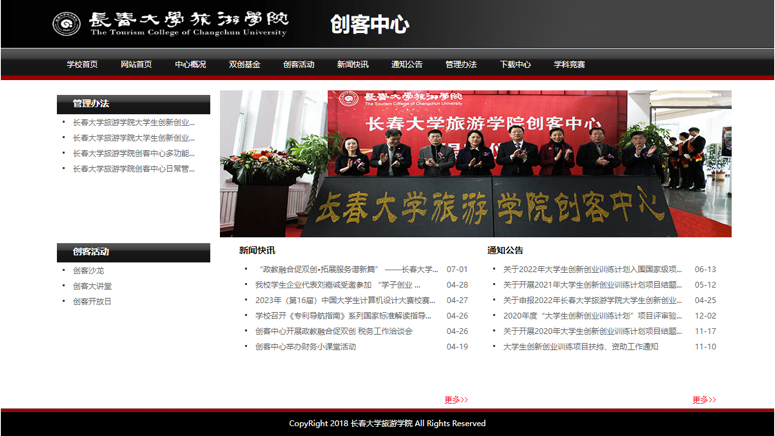Click the 12-02 notice date

coord(705,315)
